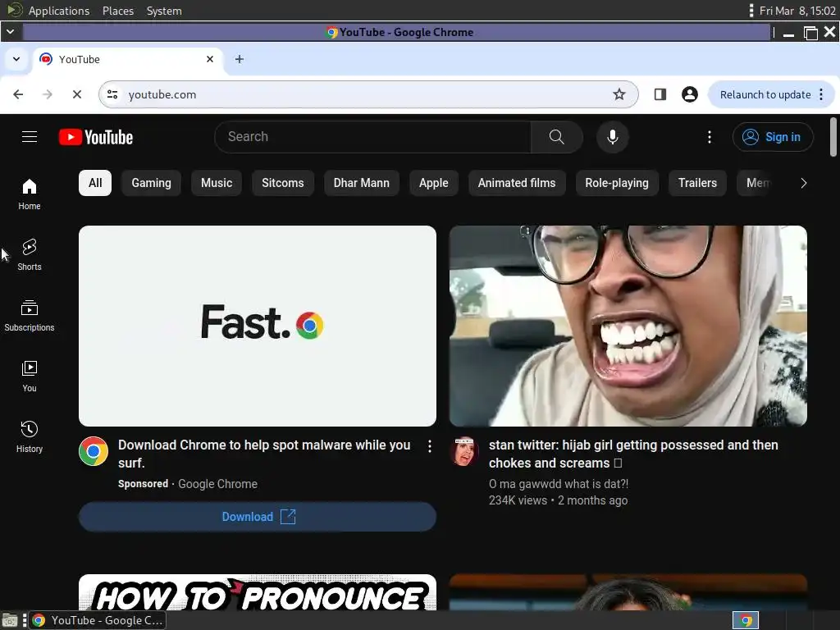Open YouTube settings three-dot menu

click(710, 137)
